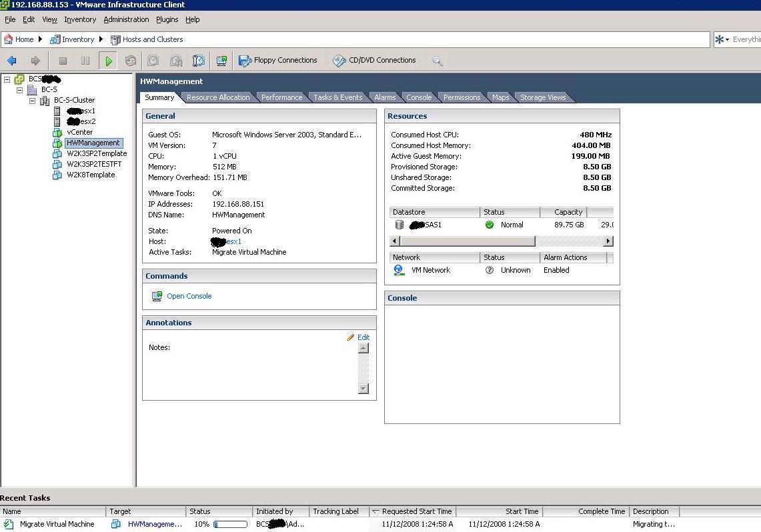Open the Administration menu

pyautogui.click(x=126, y=19)
